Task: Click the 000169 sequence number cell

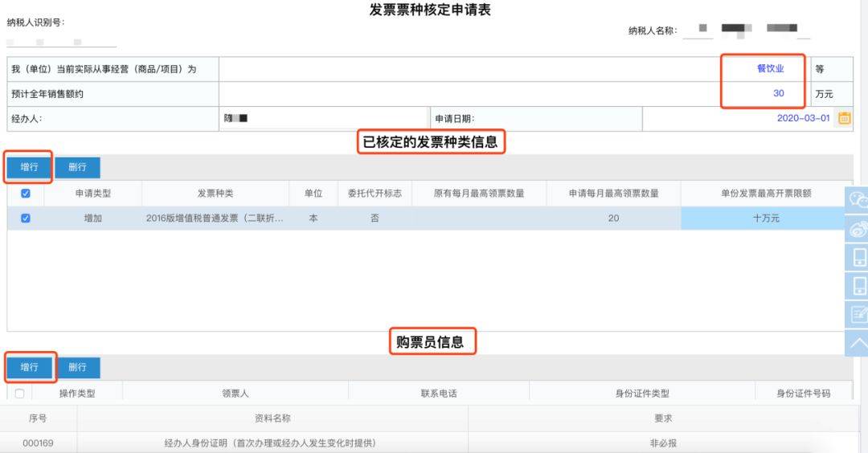Action: [x=39, y=443]
